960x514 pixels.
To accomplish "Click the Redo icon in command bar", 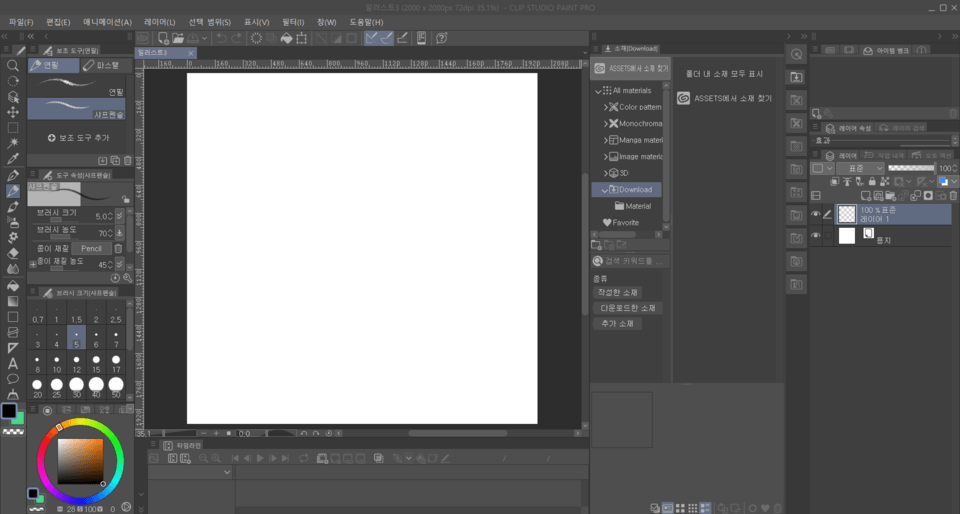I will point(236,38).
